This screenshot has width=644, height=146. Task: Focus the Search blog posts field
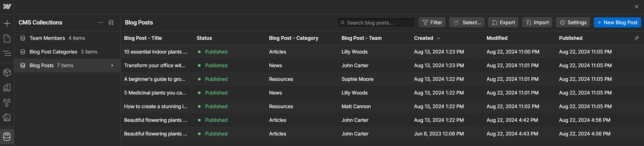pos(376,22)
